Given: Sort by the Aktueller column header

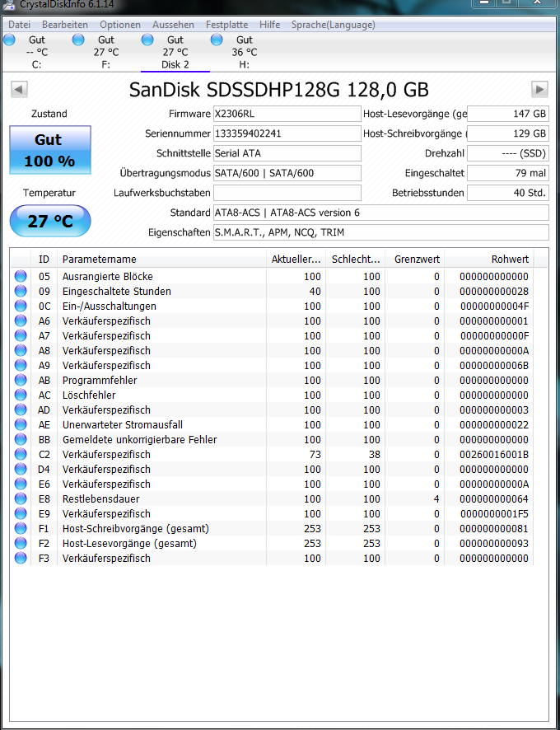Looking at the screenshot, I should (x=296, y=260).
